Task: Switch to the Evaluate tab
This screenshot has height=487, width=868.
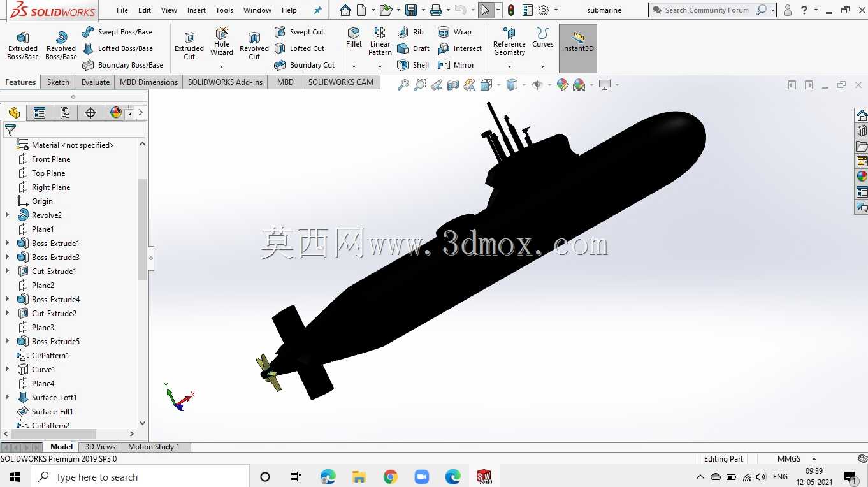Action: (x=96, y=82)
